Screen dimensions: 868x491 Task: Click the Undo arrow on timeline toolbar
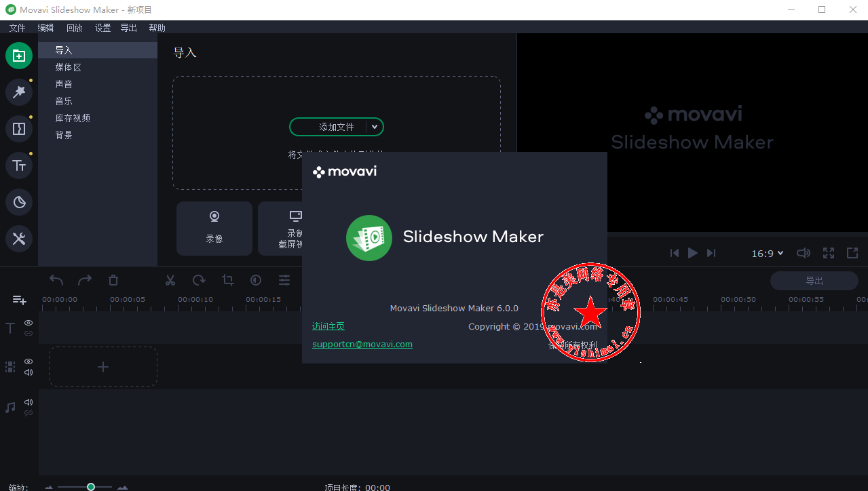click(x=56, y=280)
